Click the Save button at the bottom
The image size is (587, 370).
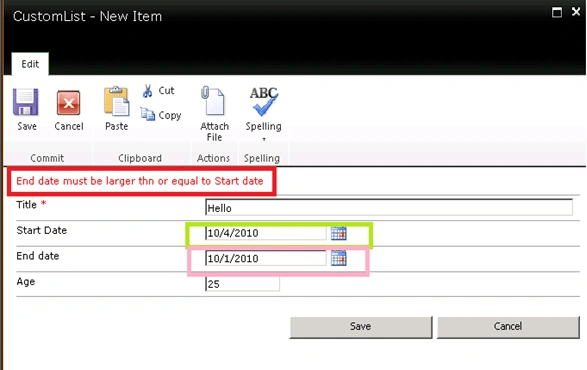coord(361,327)
